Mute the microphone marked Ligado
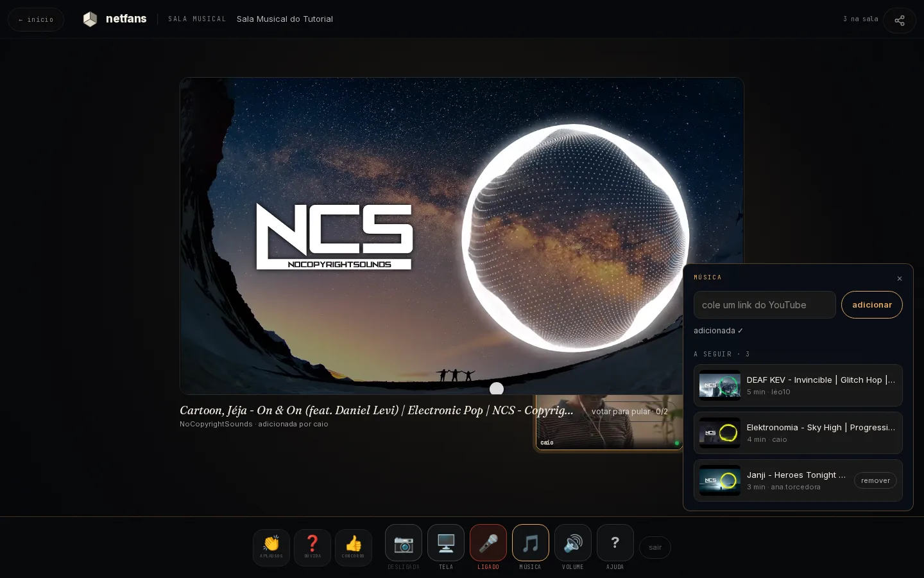This screenshot has height=578, width=924. (x=488, y=543)
